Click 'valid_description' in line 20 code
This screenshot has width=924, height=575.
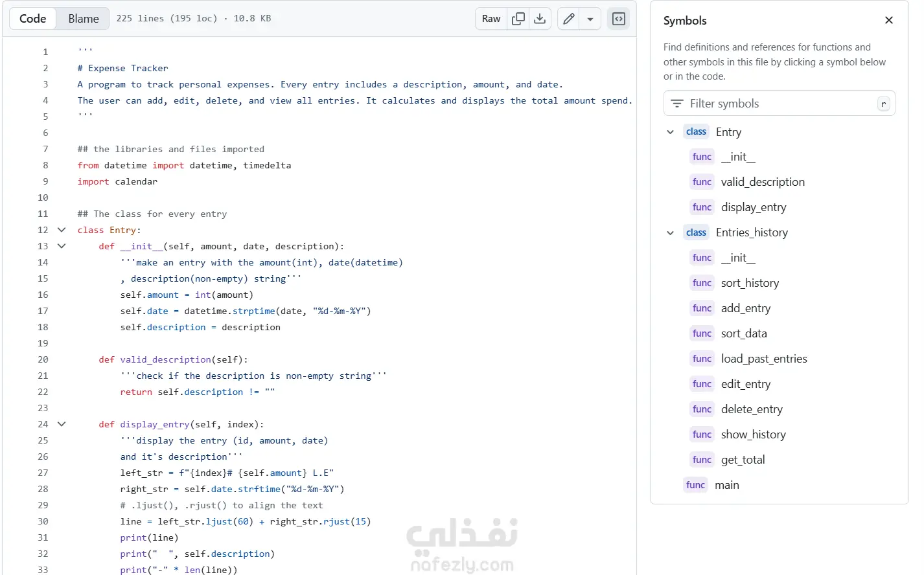(166, 359)
